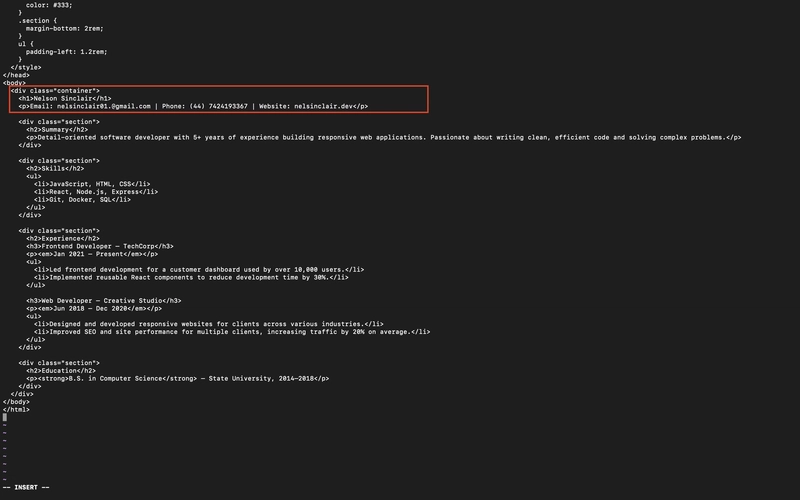Click the div class container opening tag
This screenshot has height=500, width=800.
[55, 91]
